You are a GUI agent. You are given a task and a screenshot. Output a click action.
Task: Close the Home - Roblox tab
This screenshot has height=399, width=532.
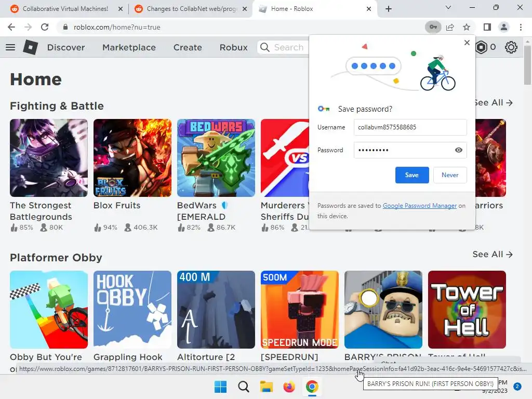(369, 9)
